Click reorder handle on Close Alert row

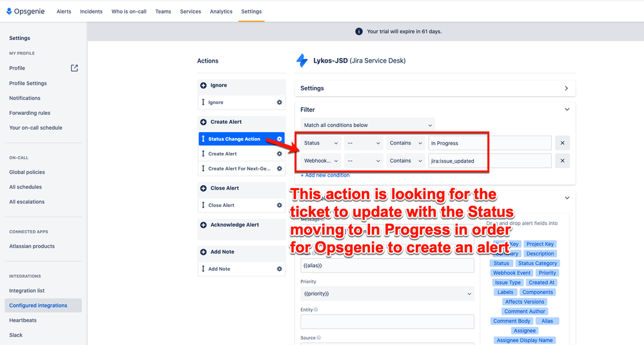pos(203,205)
